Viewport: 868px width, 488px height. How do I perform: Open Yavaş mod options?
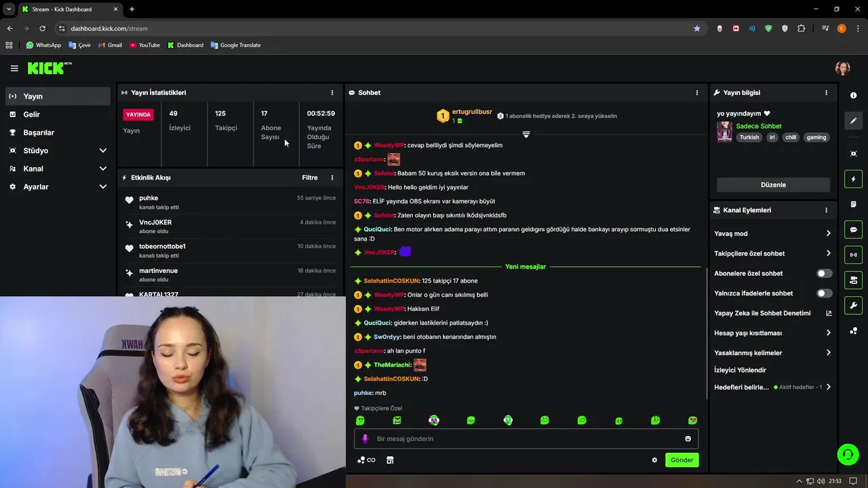pyautogui.click(x=772, y=234)
